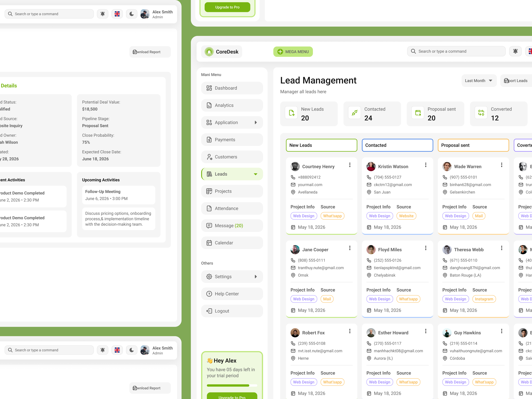The width and height of the screenshot is (532, 399).
Task: Open language flag selector in bottom-left header
Action: click(117, 350)
